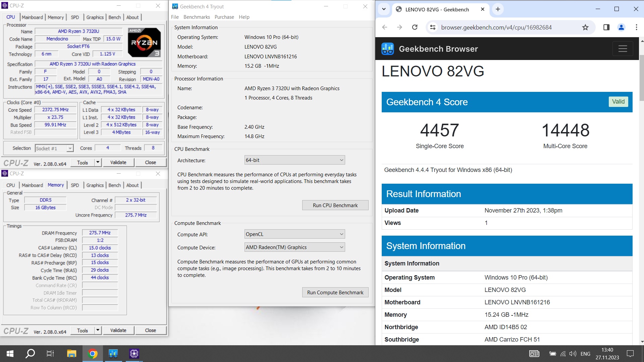Screen dimensions: 644x362
Task: Open Bench tab in bottom CPU-Z window
Action: (x=115, y=185)
